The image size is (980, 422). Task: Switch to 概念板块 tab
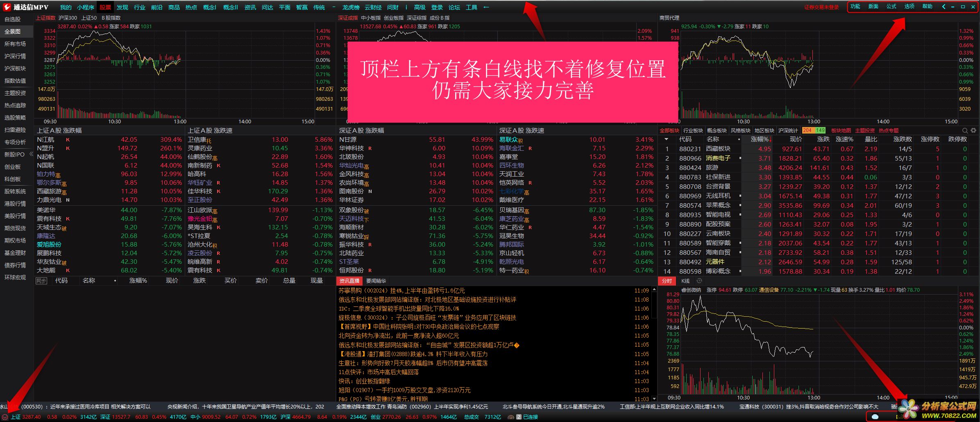717,130
